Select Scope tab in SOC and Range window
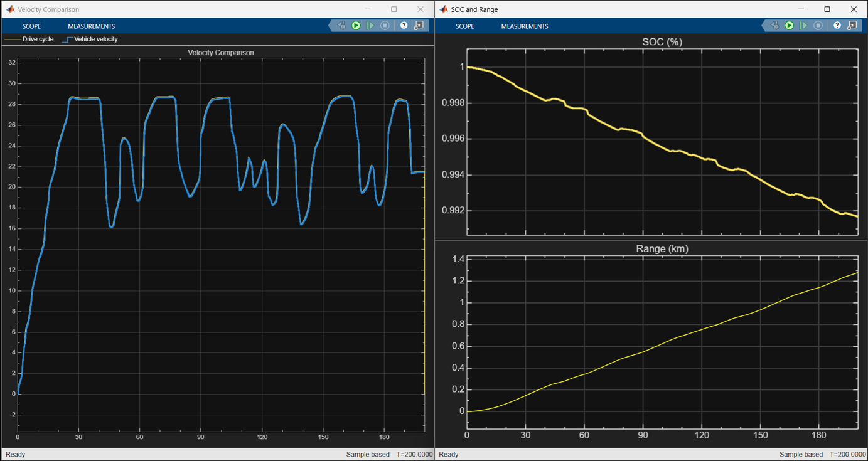The image size is (868, 461). 464,26
